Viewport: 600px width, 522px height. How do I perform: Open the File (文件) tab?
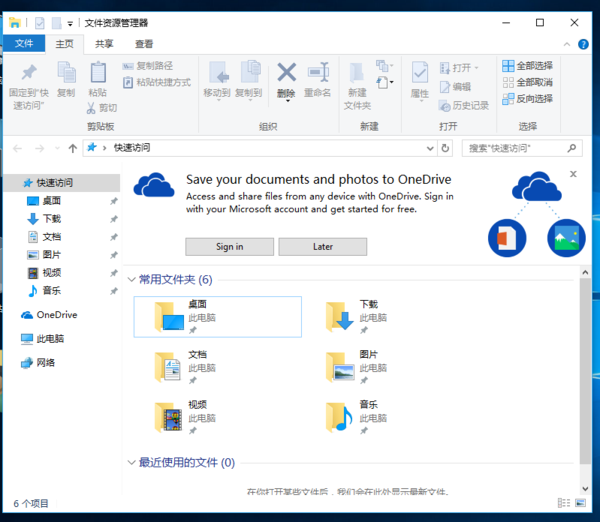[x=24, y=43]
